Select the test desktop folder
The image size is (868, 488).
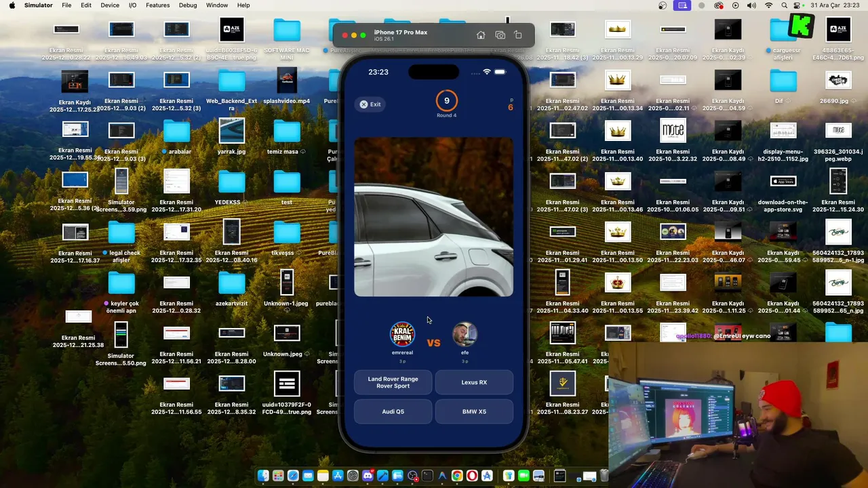287,182
